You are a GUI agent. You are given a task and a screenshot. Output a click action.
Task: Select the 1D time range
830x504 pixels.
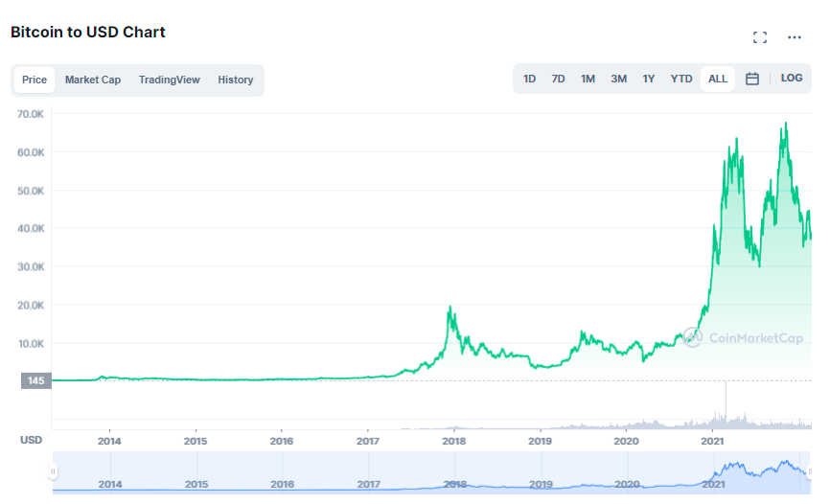(x=529, y=79)
